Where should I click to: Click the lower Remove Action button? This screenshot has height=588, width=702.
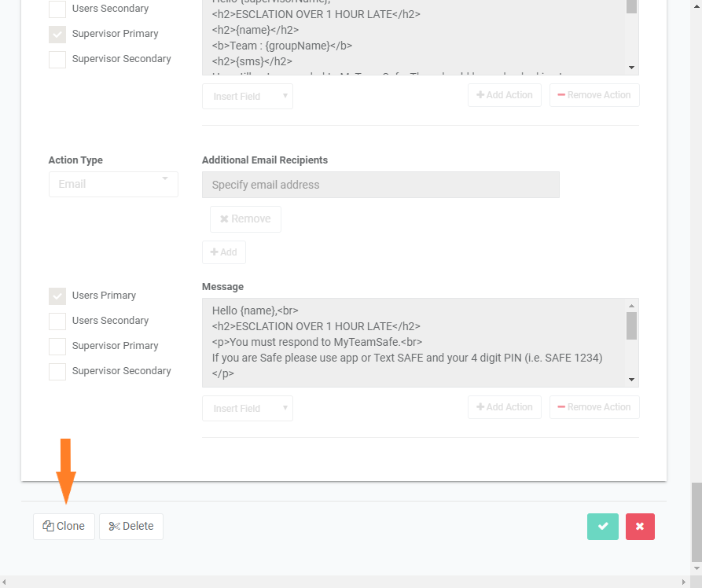pos(594,407)
